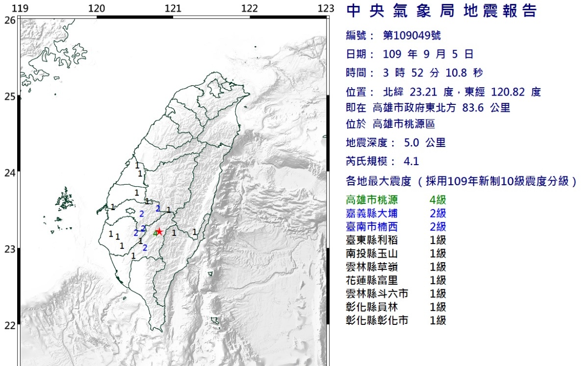Click the row 雲林縣斗六市 1級

click(396, 293)
